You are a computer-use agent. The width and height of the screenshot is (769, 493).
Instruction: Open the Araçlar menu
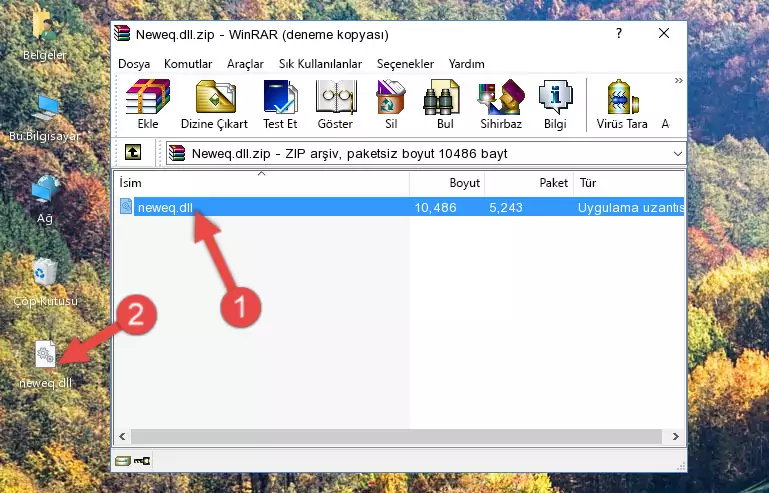tap(245, 64)
